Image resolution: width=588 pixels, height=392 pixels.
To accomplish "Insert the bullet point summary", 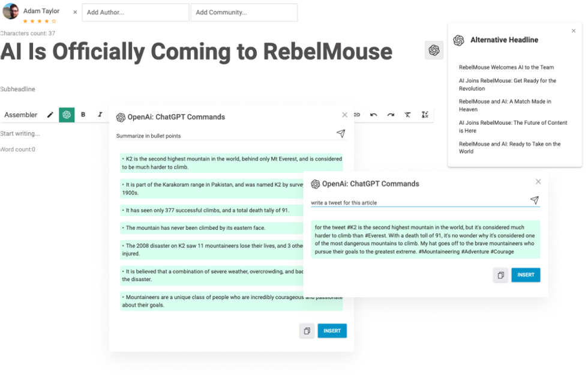I will click(x=332, y=331).
